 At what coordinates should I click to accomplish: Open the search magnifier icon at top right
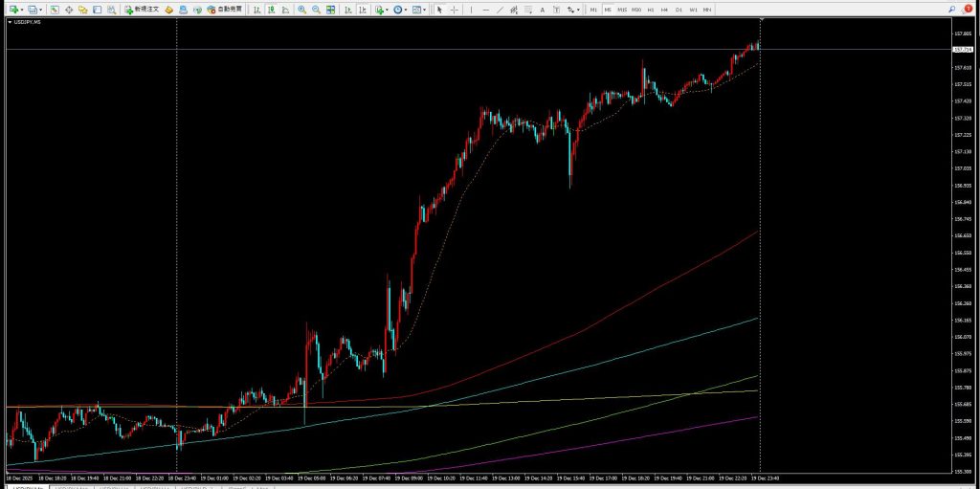(x=951, y=9)
